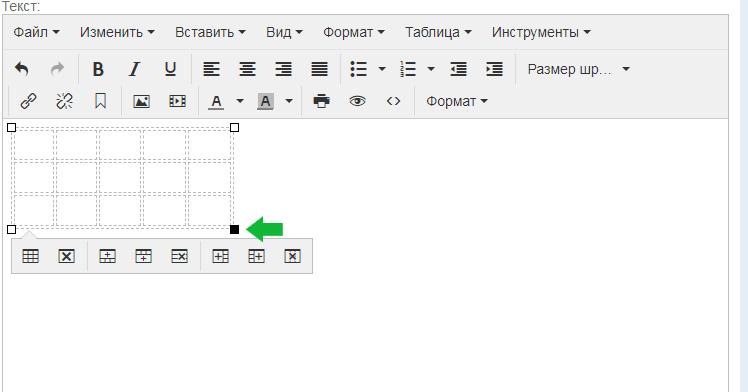The height and width of the screenshot is (392, 748).
Task: Toggle underline formatting
Action: (170, 69)
